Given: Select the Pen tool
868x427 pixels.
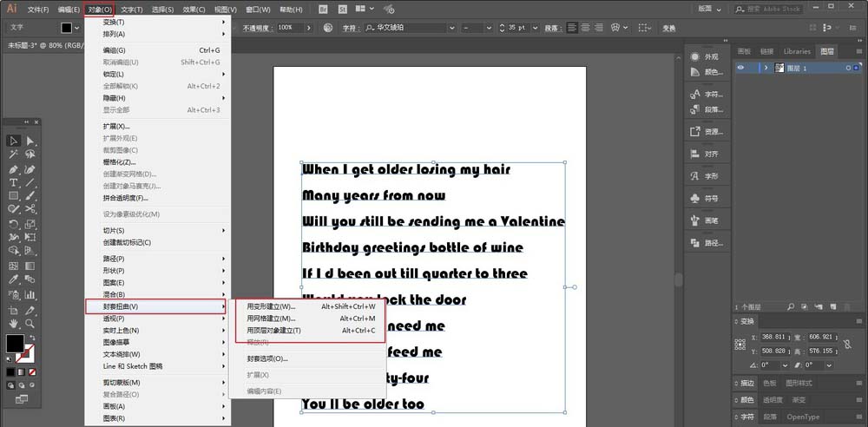Looking at the screenshot, I should (14, 168).
